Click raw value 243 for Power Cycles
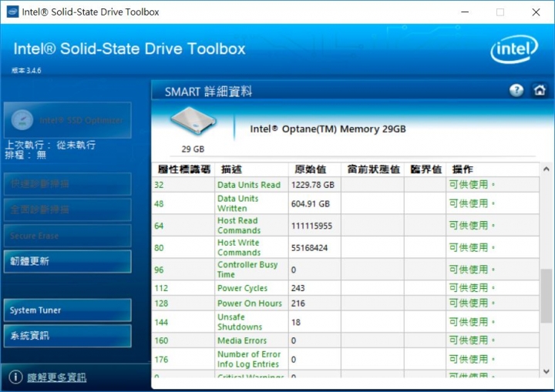Screen dimensions: 555x392 298,288
